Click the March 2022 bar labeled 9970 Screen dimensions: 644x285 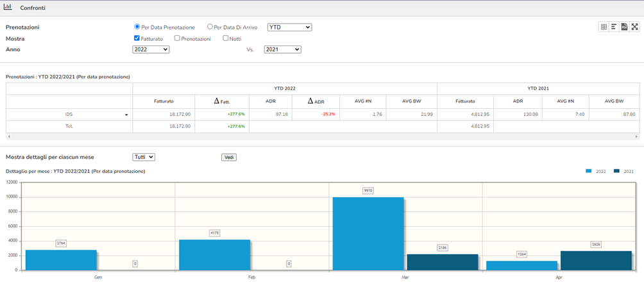(x=368, y=234)
